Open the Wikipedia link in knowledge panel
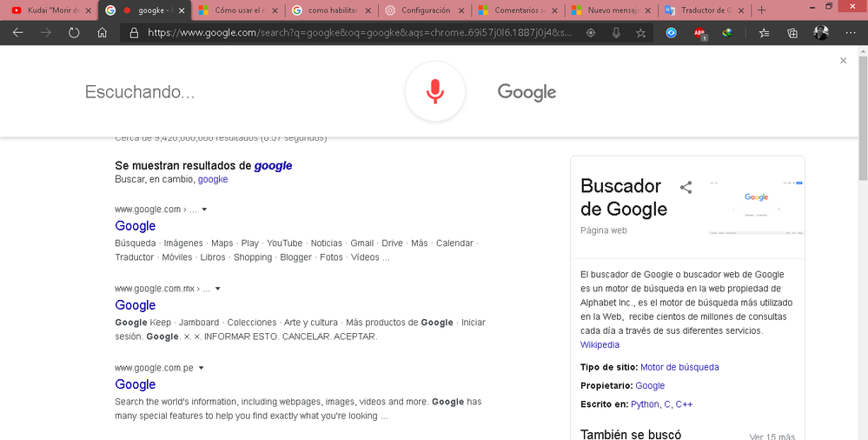868x440 pixels. pos(600,344)
